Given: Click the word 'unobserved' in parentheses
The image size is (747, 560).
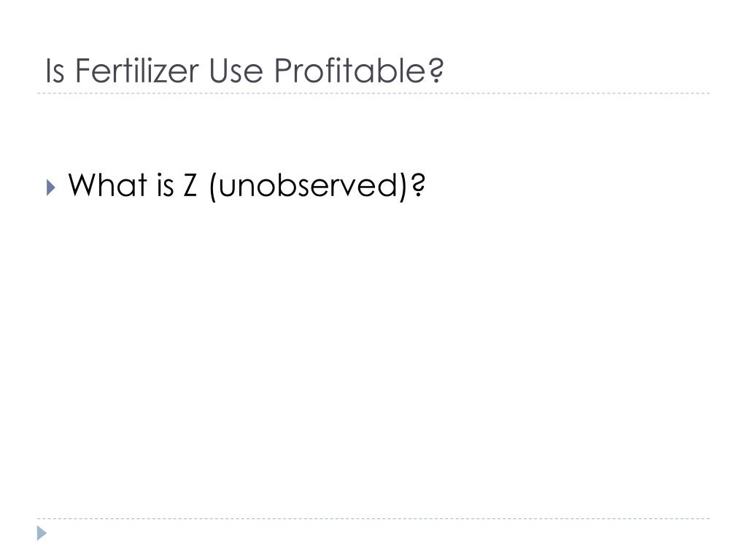Looking at the screenshot, I should point(308,184).
